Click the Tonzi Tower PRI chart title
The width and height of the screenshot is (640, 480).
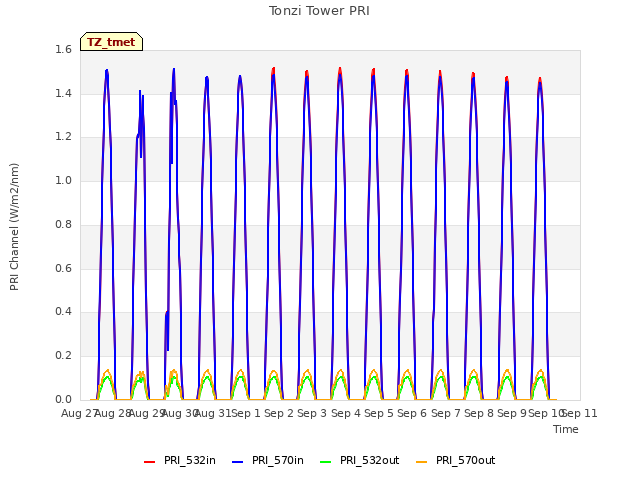319,11
